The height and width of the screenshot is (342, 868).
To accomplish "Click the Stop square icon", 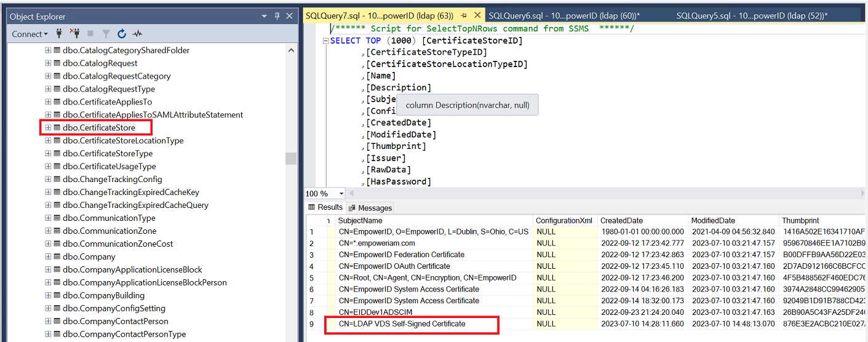I will coord(90,34).
